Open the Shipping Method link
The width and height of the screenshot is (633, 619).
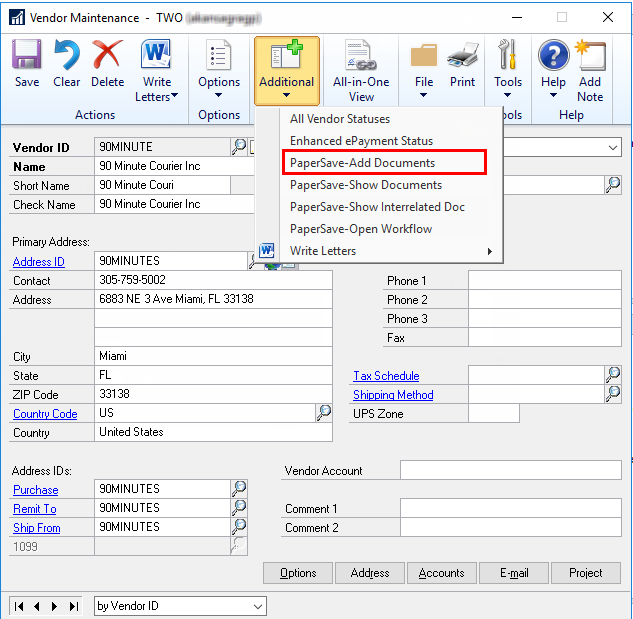pyautogui.click(x=393, y=395)
